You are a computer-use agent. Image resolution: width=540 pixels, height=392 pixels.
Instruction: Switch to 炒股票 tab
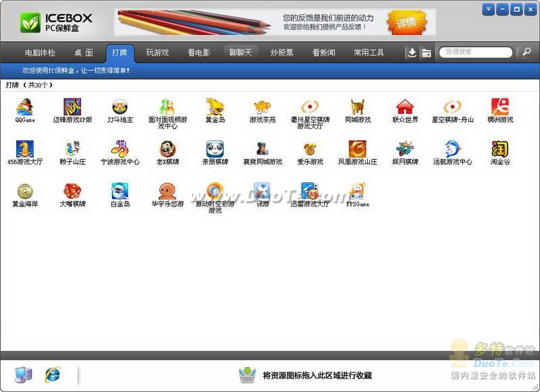(281, 53)
